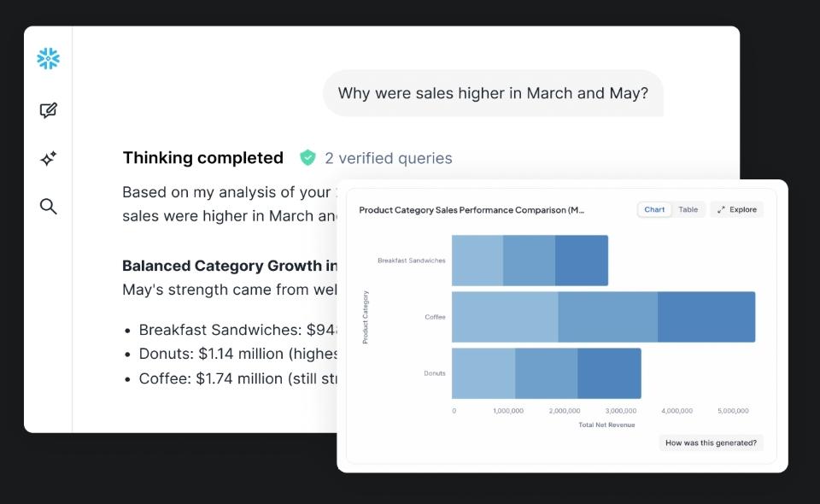
Task: Click the "Thinking completed" heading
Action: (x=202, y=158)
